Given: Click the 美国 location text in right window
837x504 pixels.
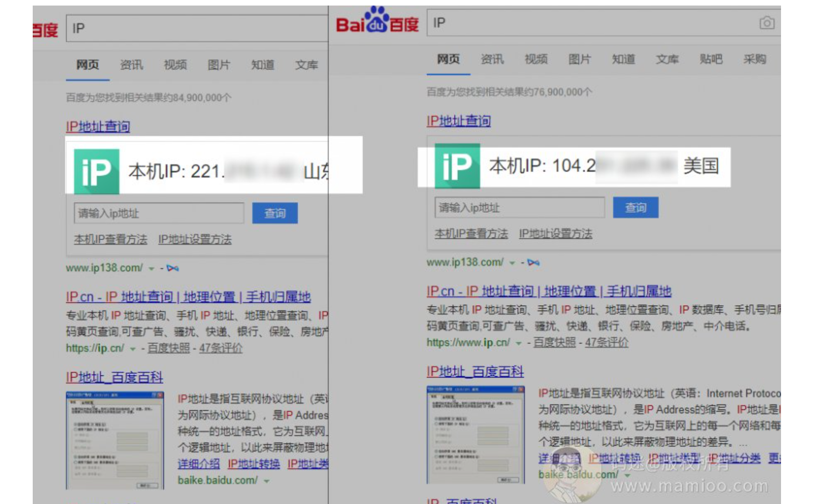Looking at the screenshot, I should click(701, 166).
